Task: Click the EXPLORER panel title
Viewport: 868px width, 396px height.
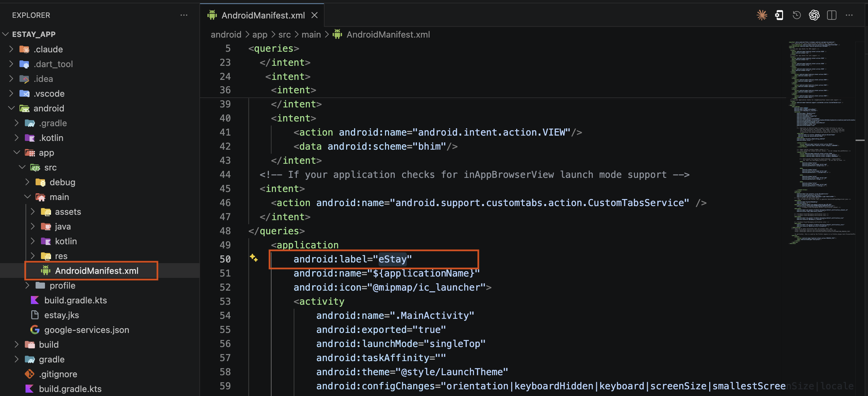Action: point(31,15)
